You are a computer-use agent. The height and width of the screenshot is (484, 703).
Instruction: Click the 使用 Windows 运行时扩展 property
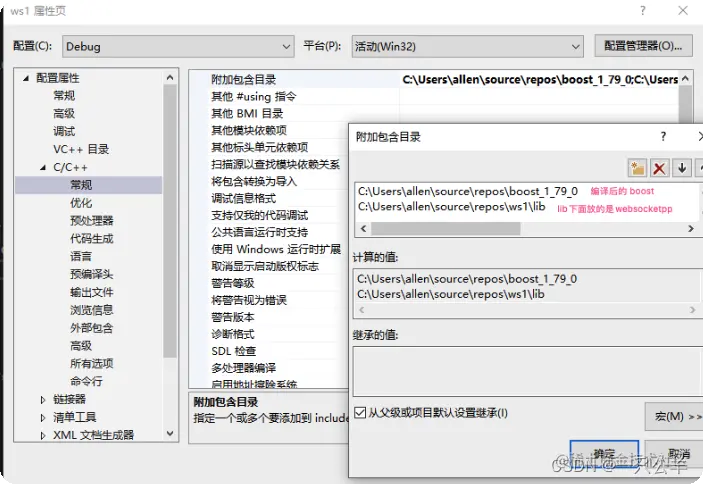point(276,249)
